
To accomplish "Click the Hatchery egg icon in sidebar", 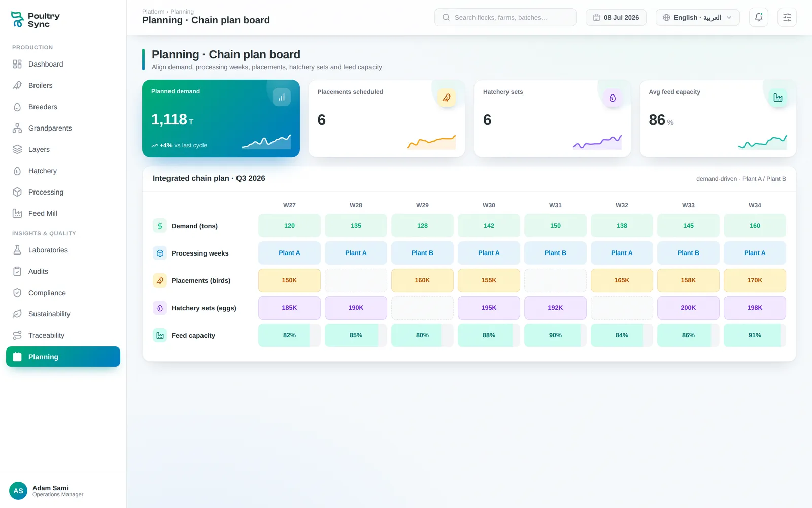I will coord(17,171).
